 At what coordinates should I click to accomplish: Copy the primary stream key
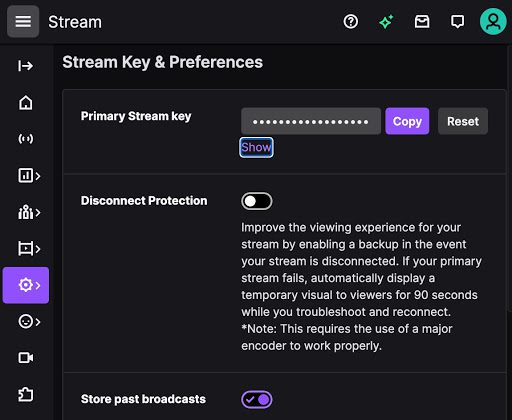[407, 121]
